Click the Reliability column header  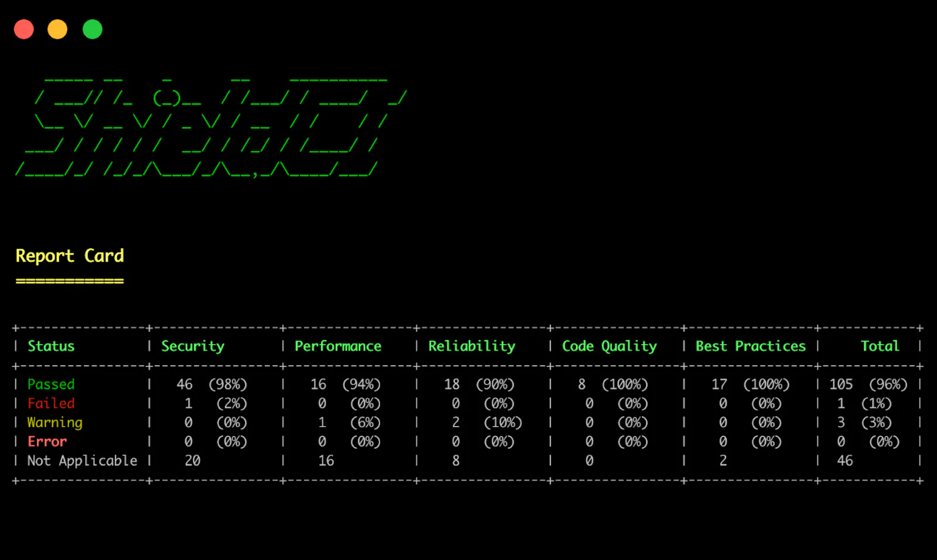(471, 346)
